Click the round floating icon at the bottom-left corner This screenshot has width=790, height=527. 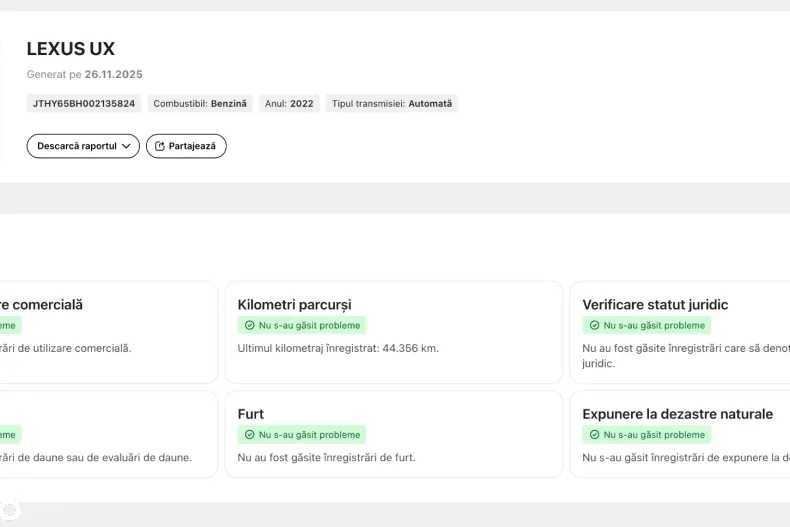pyautogui.click(x=10, y=509)
